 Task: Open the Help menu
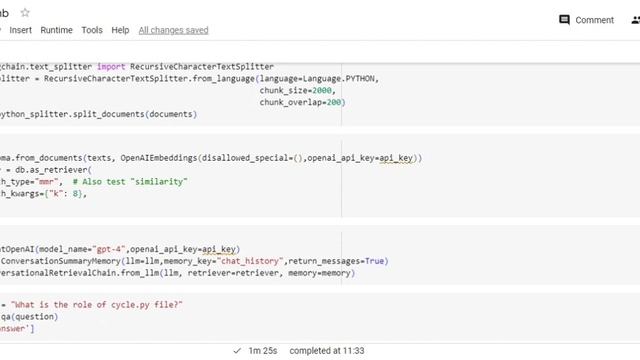120,30
